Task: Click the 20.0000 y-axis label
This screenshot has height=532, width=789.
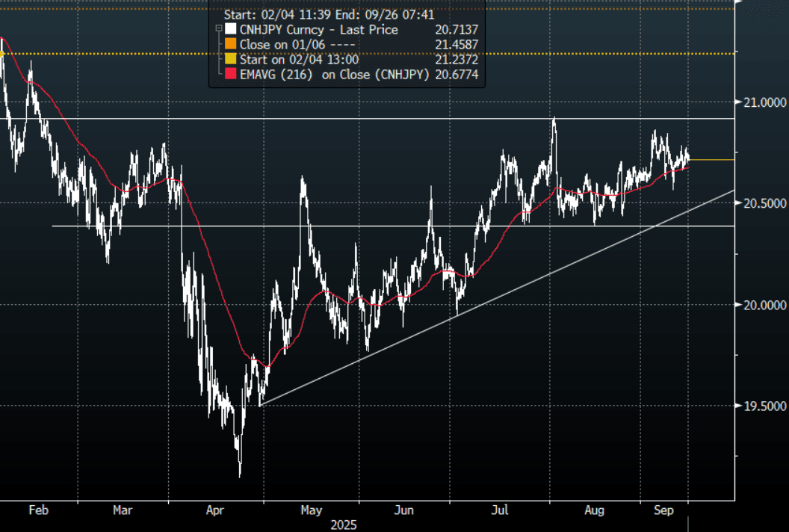Action: click(x=765, y=305)
